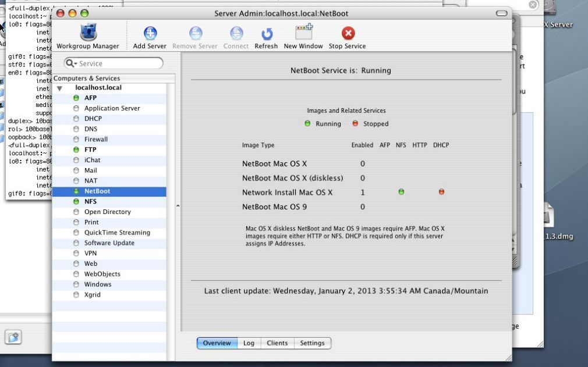Clear the search field in the background window
The width and height of the screenshot is (588, 367).
point(533,5)
